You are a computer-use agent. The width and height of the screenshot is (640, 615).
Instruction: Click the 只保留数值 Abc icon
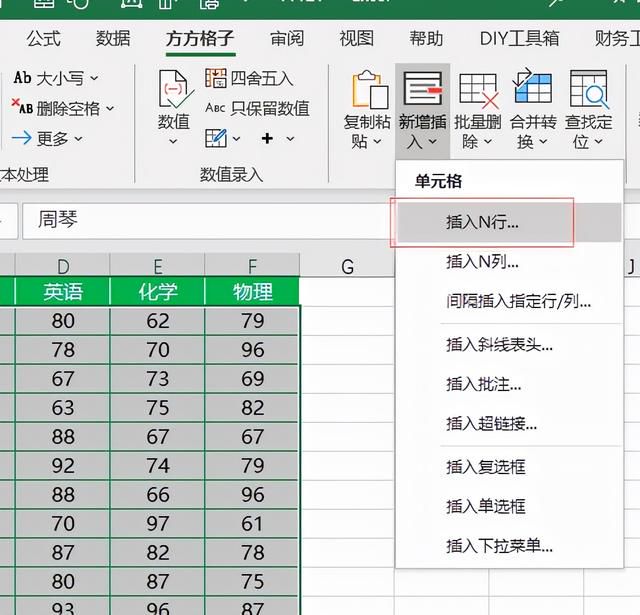(216, 108)
